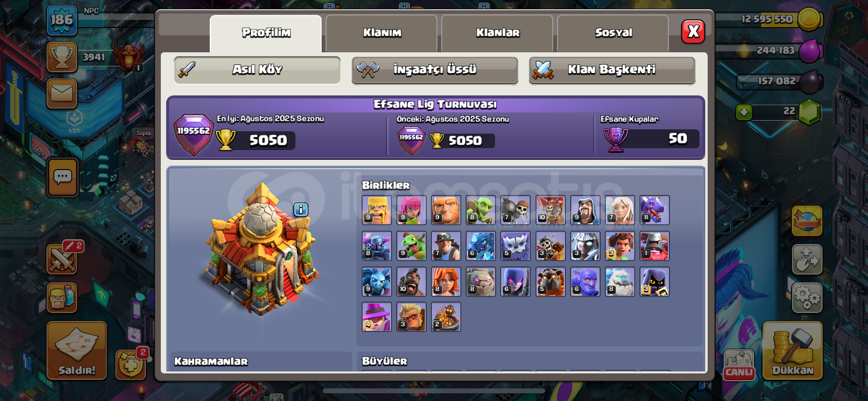Open the Dükkan shop button

tap(792, 351)
